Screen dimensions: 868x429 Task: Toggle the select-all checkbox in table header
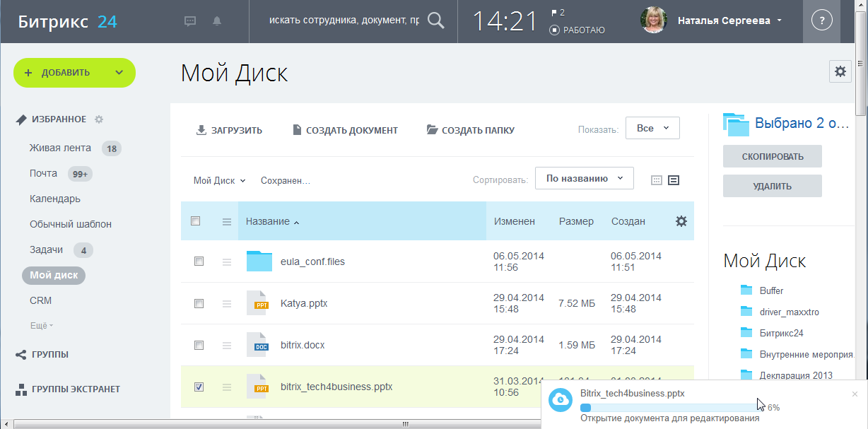tap(196, 221)
